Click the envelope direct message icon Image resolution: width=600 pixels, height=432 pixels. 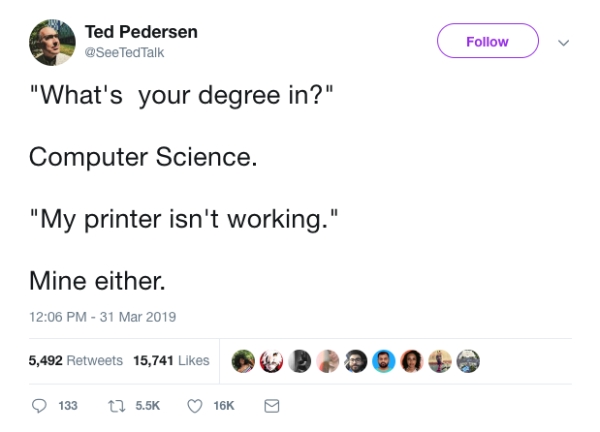(270, 406)
